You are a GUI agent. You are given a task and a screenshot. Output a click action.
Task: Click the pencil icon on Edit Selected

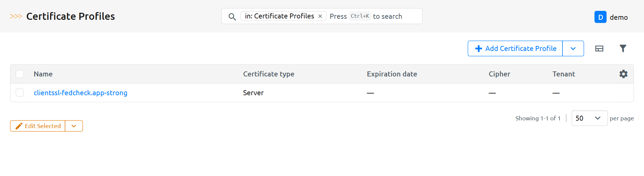coord(19,126)
